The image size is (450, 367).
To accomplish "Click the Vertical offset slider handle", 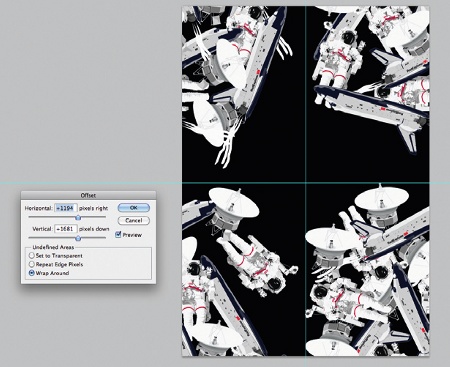I will tap(78, 238).
